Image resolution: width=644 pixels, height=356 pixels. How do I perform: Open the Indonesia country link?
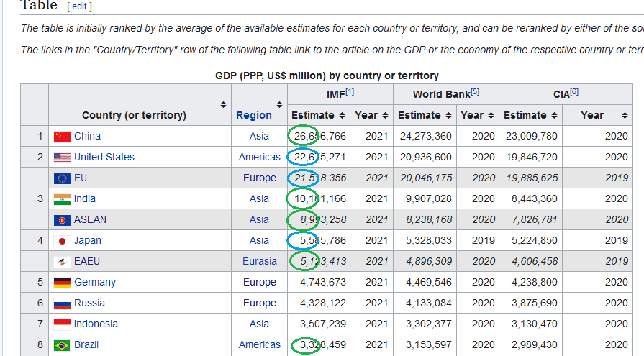click(x=96, y=324)
